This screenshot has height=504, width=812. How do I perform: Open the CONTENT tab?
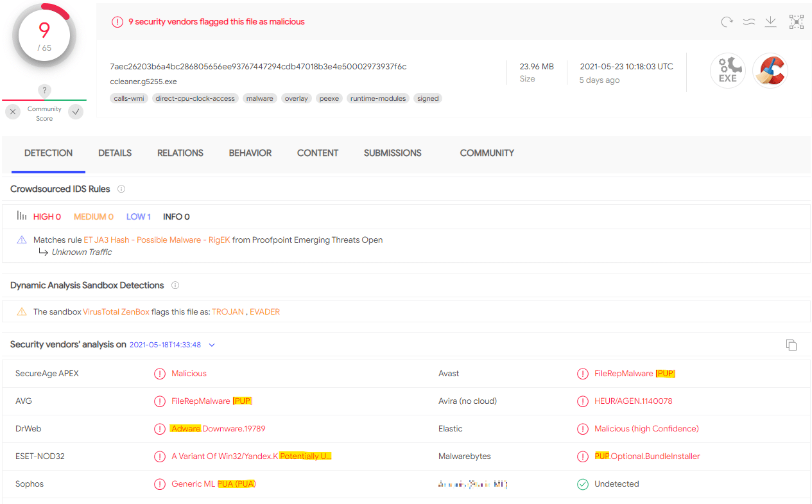click(318, 153)
